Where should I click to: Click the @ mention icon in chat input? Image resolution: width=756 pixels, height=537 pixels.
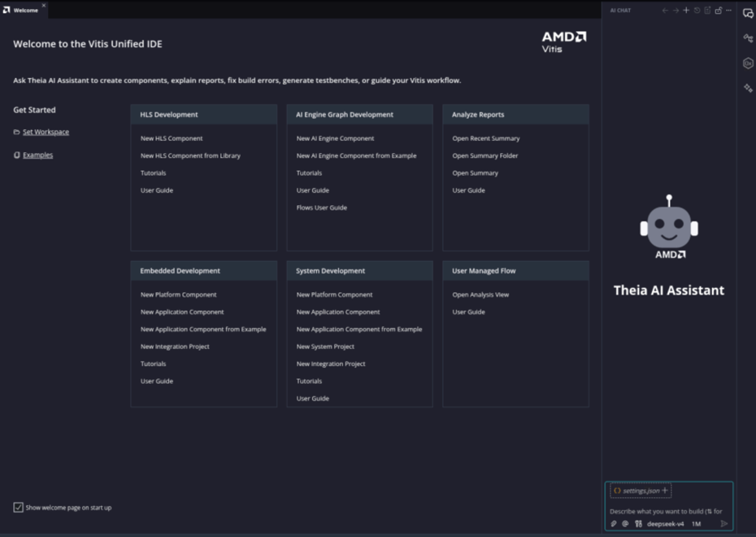[625, 523]
